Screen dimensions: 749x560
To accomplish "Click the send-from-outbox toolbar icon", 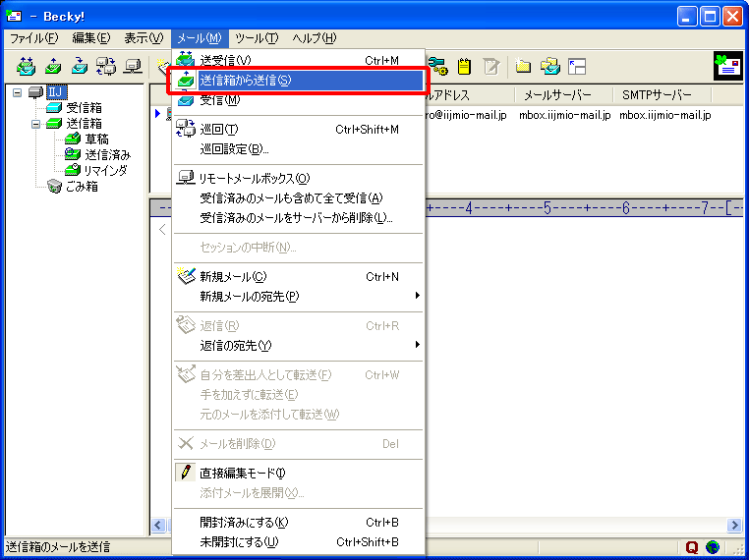I will click(x=53, y=67).
